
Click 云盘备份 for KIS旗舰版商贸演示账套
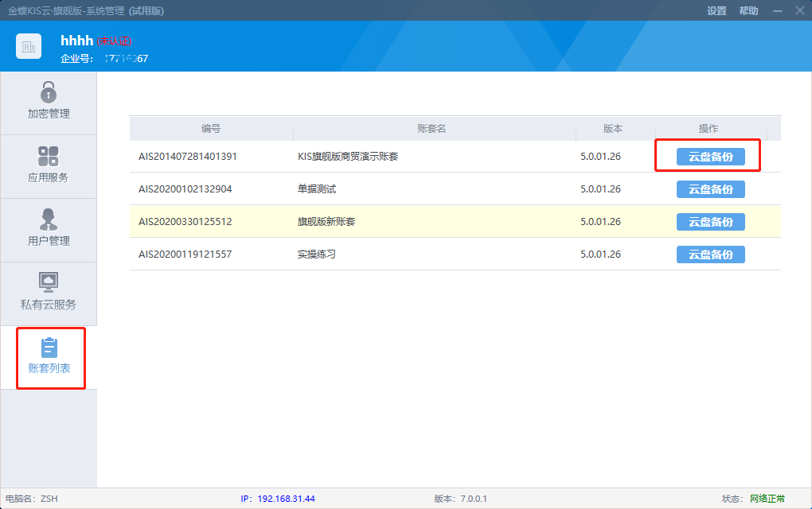(x=710, y=157)
